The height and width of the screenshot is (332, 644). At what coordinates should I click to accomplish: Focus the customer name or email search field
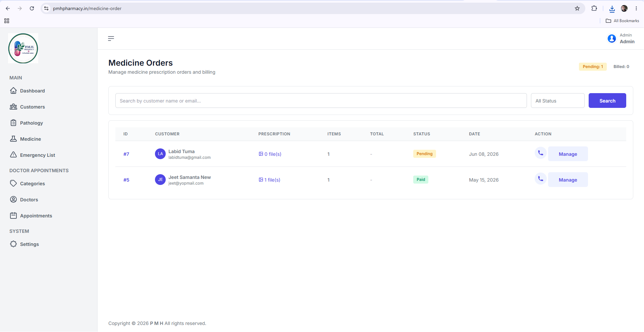click(x=321, y=101)
